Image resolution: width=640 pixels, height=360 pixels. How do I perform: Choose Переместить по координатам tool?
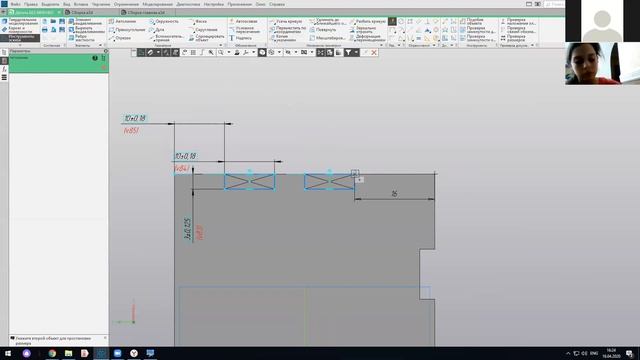(x=287, y=30)
